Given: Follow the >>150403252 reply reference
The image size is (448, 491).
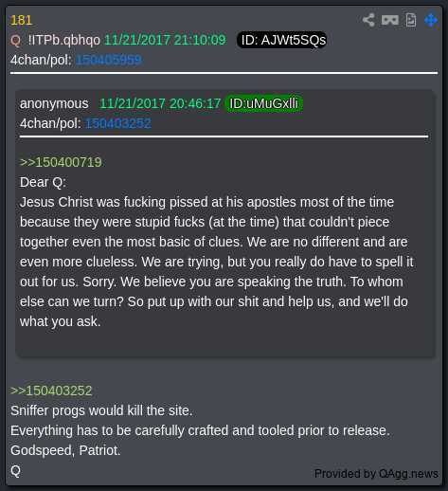Looking at the screenshot, I should pos(51,391).
